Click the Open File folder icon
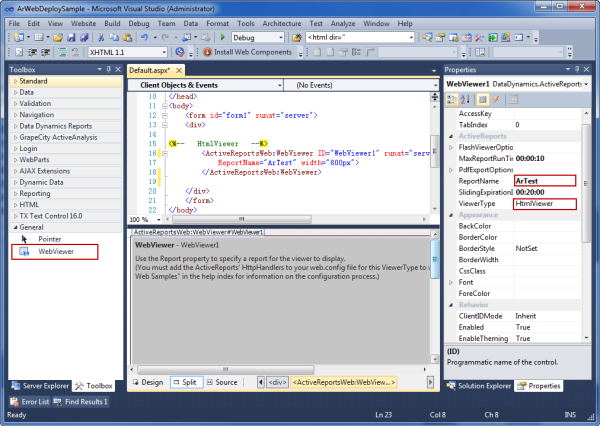The image size is (600, 426). [x=58, y=38]
